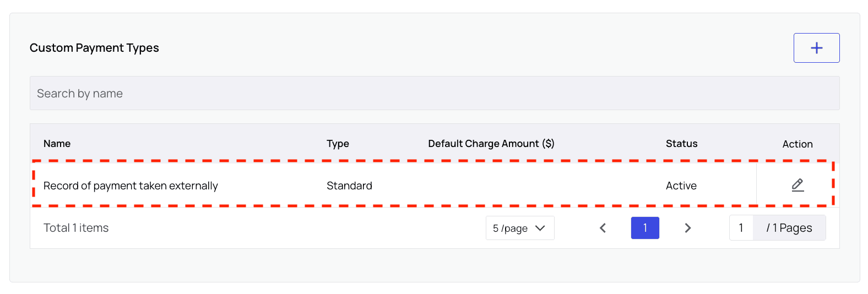Click the Total 1 items label

point(76,228)
